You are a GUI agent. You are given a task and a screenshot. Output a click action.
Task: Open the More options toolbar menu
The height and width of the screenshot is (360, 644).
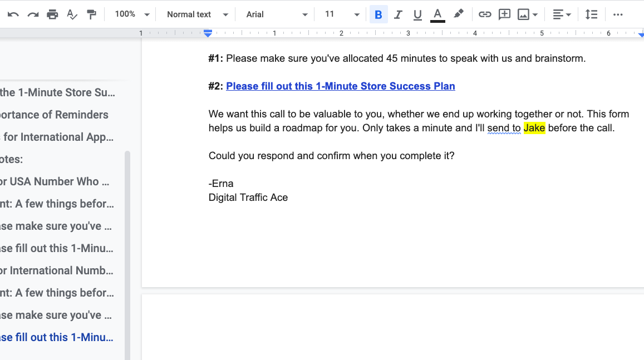[x=618, y=14]
